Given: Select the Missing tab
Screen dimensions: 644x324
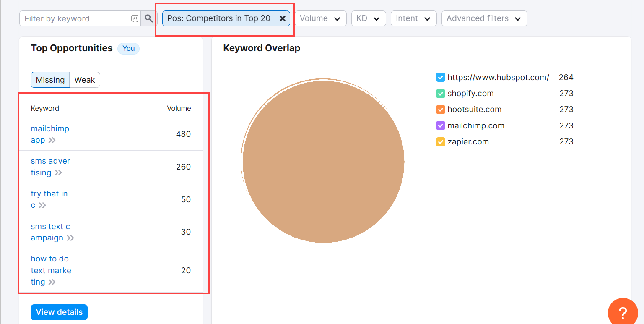Looking at the screenshot, I should click(50, 80).
